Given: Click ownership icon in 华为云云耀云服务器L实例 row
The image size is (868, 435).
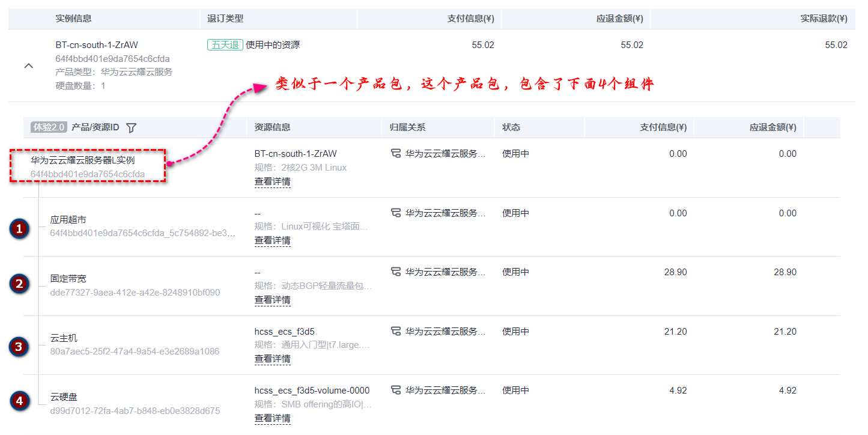Looking at the screenshot, I should click(x=395, y=153).
